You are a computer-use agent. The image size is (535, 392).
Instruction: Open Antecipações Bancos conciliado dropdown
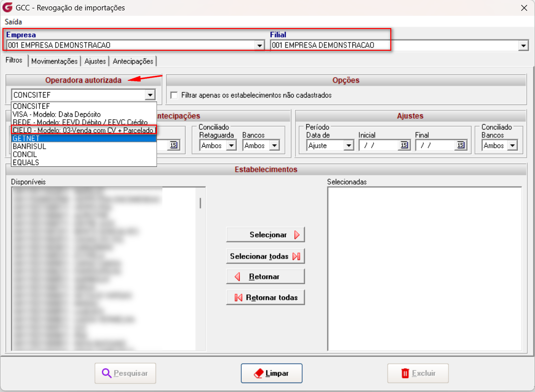click(274, 146)
